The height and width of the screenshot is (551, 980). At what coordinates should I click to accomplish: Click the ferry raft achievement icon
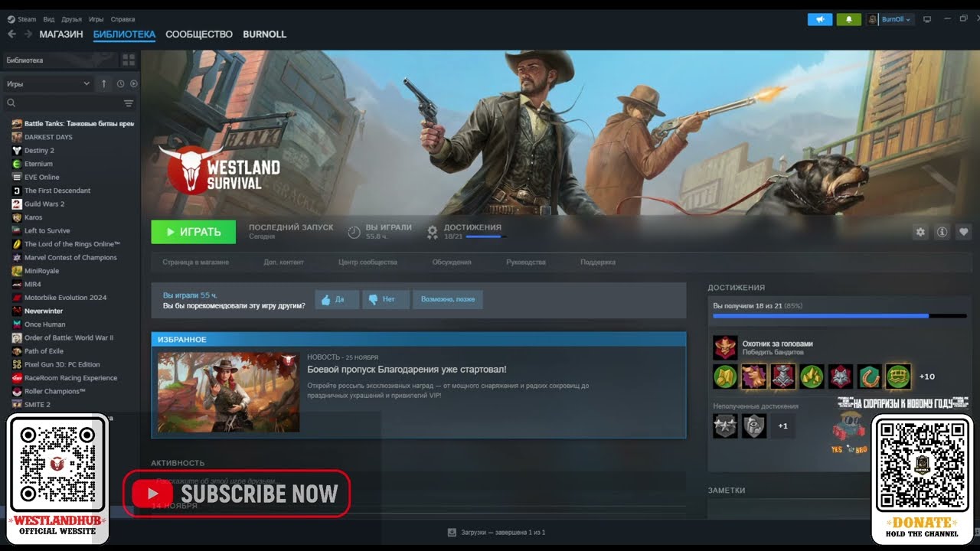pos(898,376)
